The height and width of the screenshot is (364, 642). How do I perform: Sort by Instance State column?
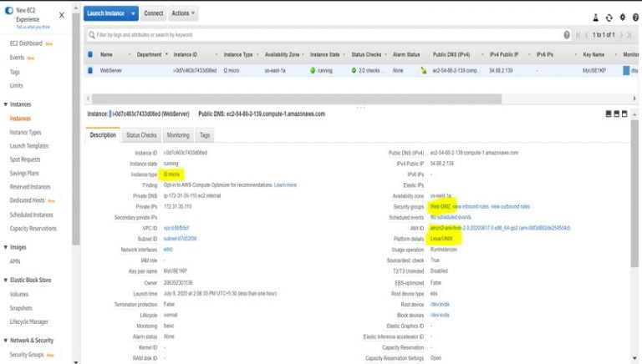click(x=324, y=54)
